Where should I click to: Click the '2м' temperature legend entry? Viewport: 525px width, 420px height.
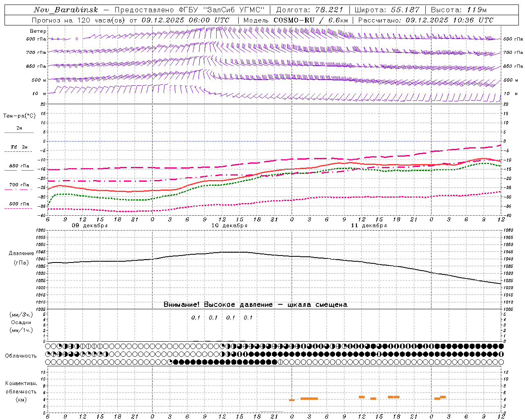click(x=19, y=128)
